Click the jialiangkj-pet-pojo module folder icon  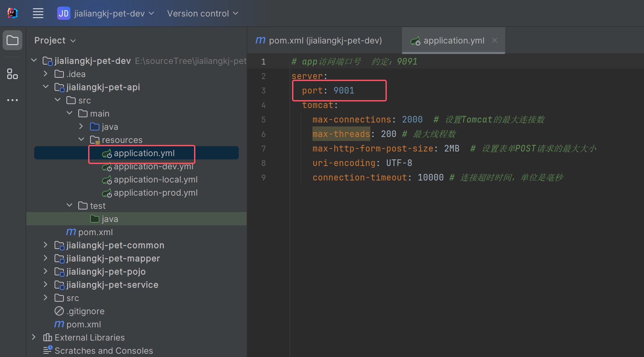[59, 272]
